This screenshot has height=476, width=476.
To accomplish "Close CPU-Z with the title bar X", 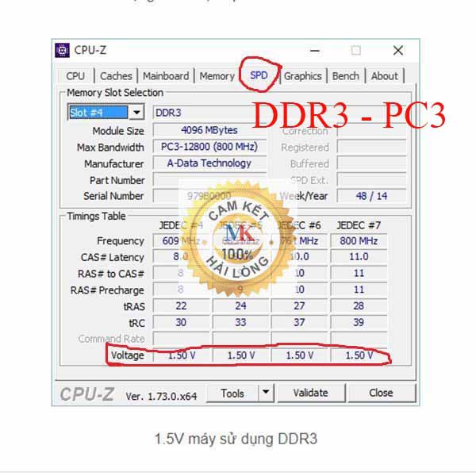I will (x=397, y=50).
